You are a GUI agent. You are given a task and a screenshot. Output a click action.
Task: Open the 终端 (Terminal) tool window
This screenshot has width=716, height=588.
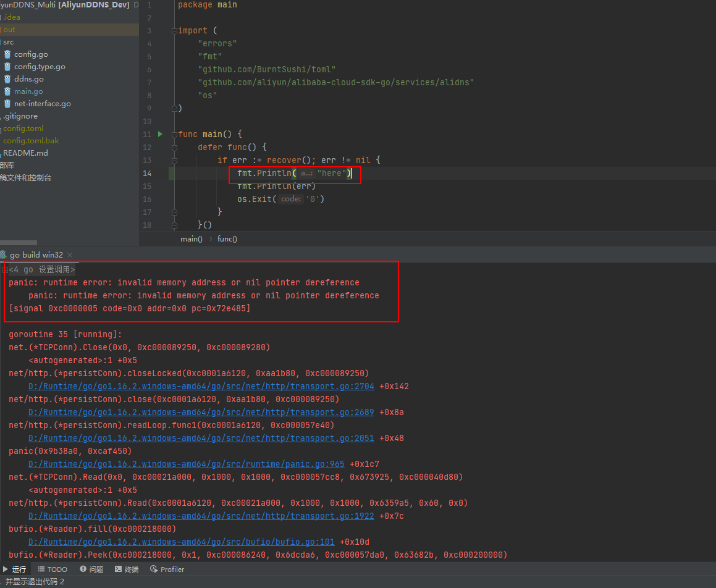pyautogui.click(x=127, y=569)
